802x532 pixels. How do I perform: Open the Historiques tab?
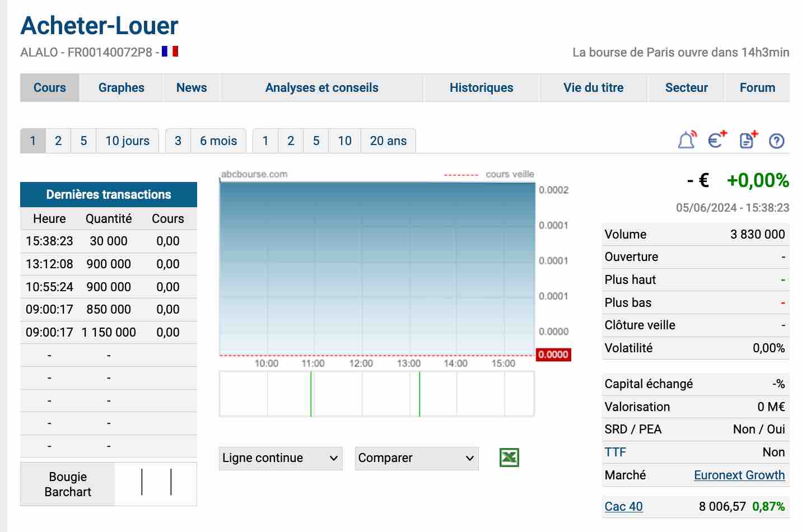482,87
